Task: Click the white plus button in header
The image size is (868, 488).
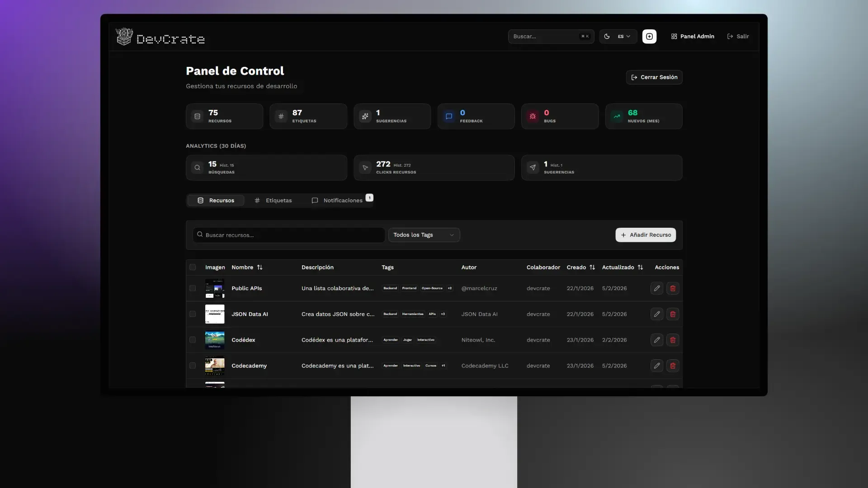Action: (649, 37)
